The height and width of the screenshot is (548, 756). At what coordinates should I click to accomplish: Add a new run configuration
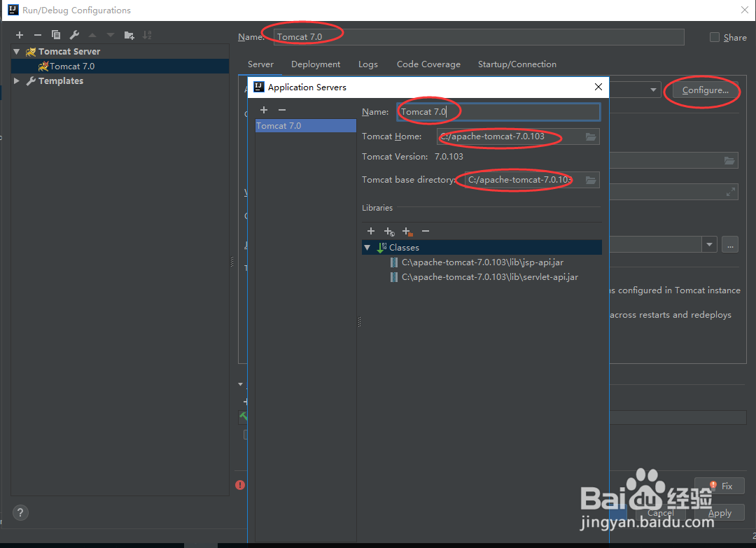pyautogui.click(x=19, y=34)
